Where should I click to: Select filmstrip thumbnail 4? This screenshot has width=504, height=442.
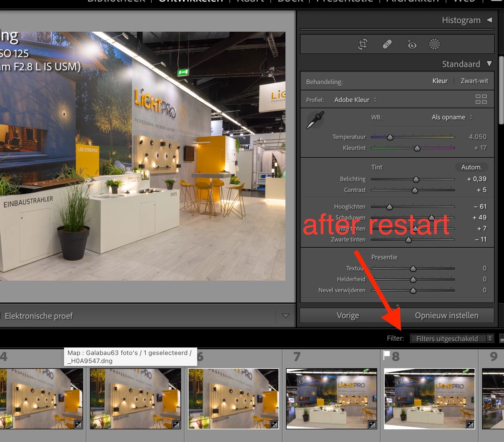click(x=42, y=398)
